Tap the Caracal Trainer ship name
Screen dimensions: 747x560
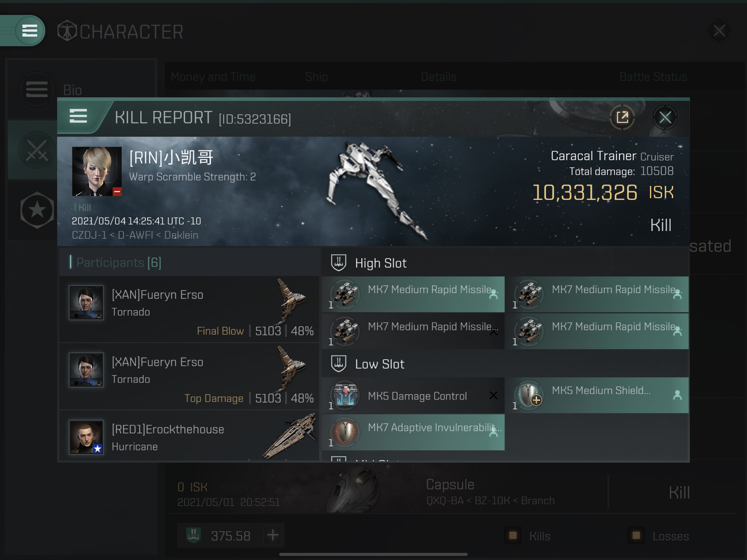tap(593, 156)
